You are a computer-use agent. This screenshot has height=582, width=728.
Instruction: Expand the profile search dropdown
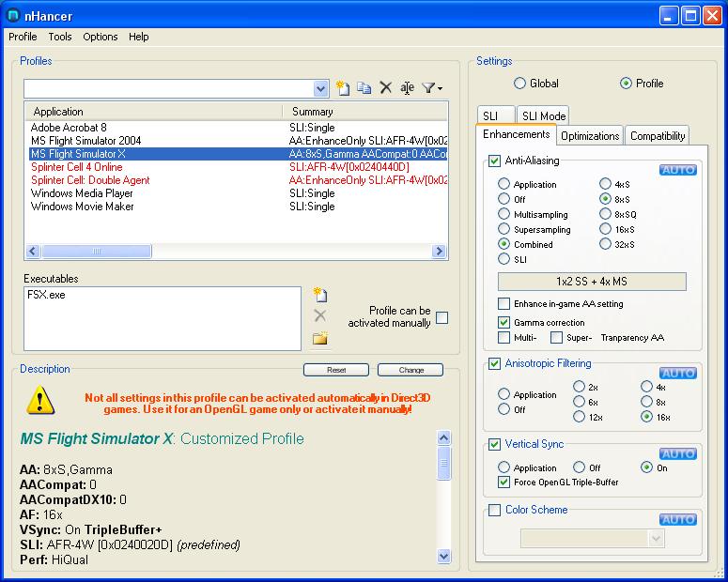pos(320,88)
